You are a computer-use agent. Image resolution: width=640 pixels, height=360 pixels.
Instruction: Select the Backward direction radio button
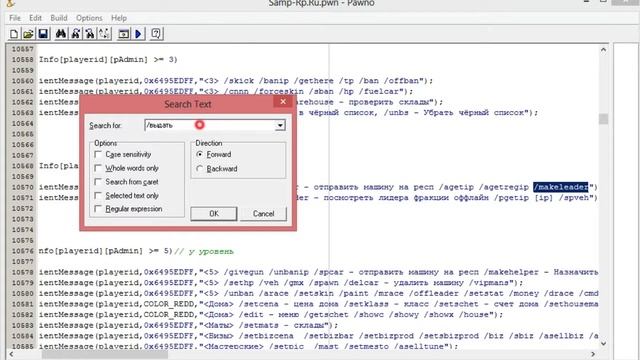200,169
